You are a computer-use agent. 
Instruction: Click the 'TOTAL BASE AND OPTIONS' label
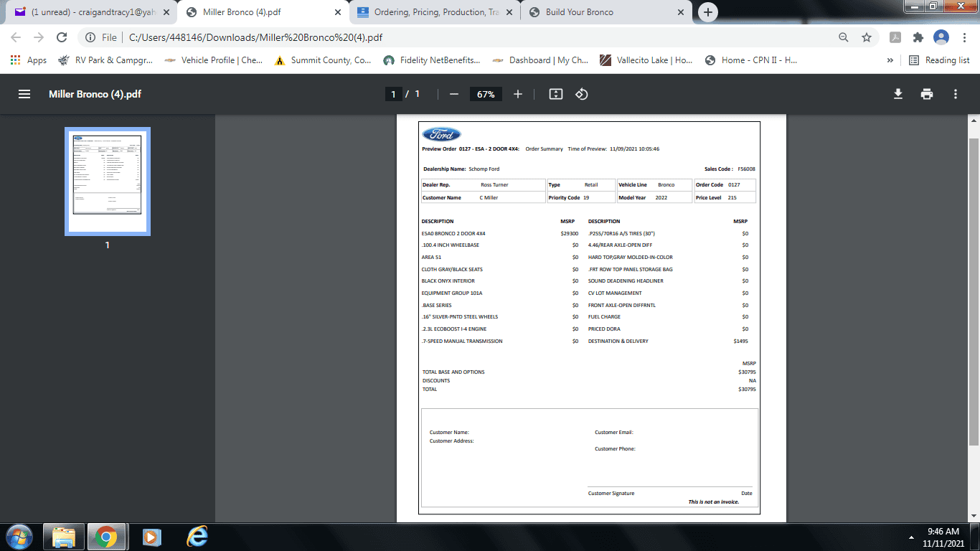pos(453,372)
